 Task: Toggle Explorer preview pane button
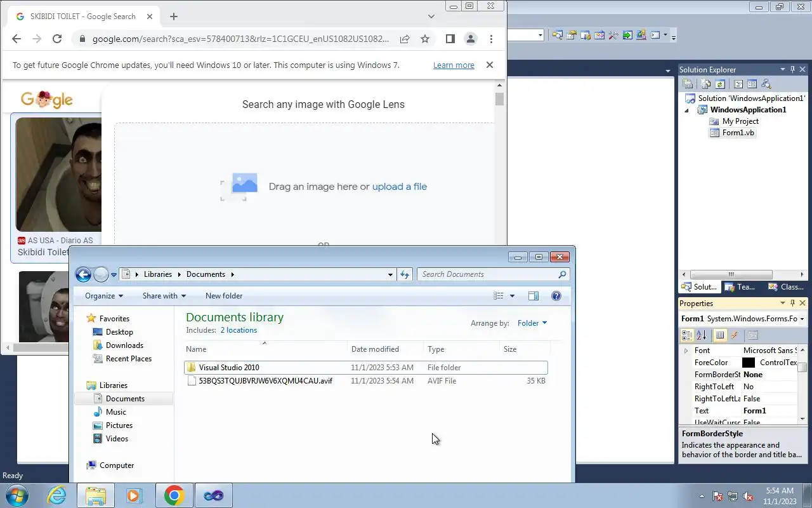point(534,296)
